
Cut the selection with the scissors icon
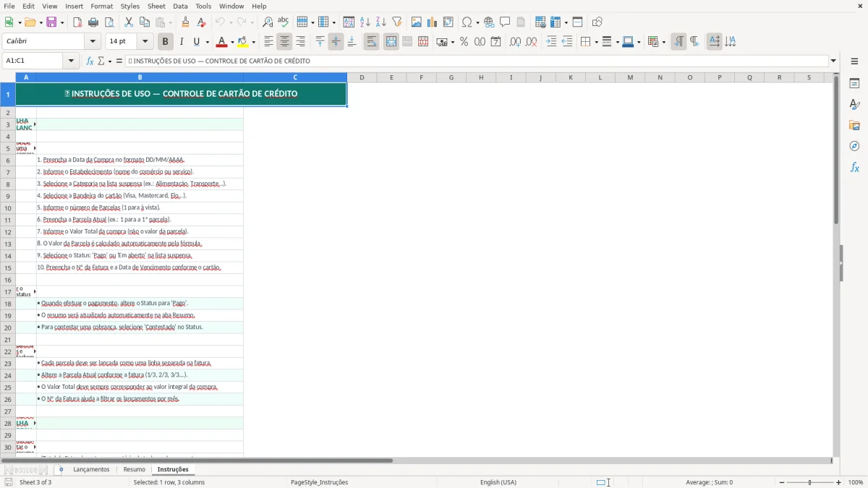coord(128,22)
